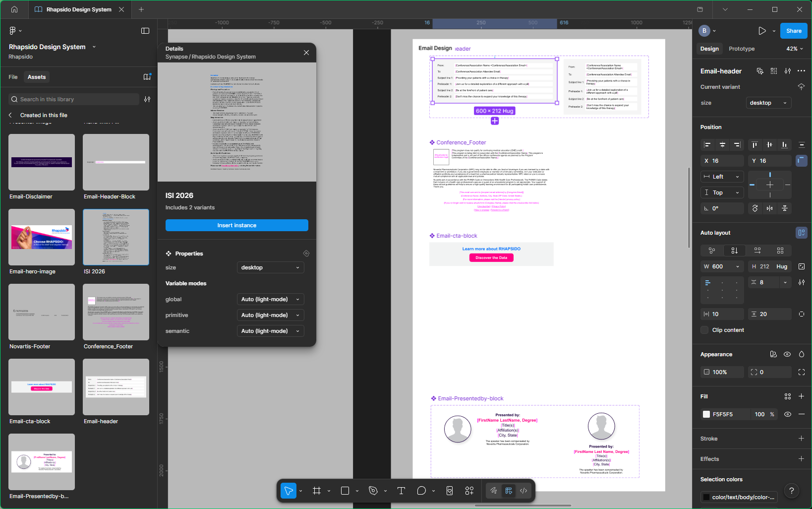Align left edges of selection
The image size is (812, 509).
coord(706,145)
